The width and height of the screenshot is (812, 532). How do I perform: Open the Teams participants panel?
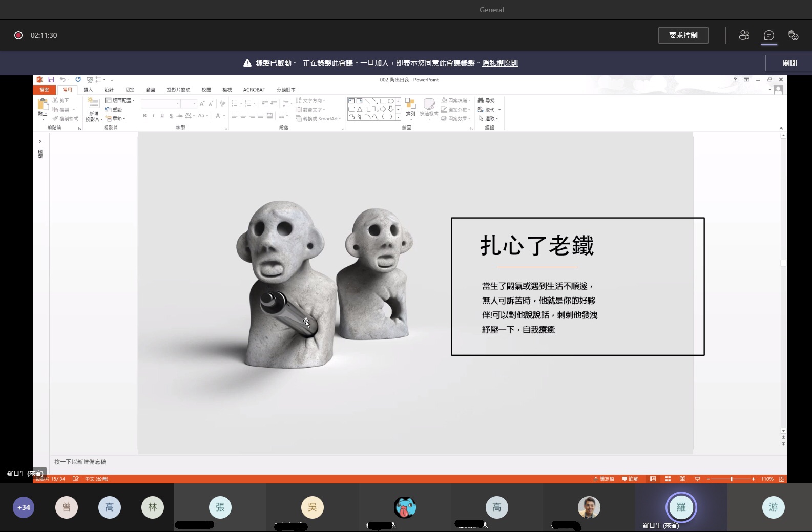click(x=744, y=35)
